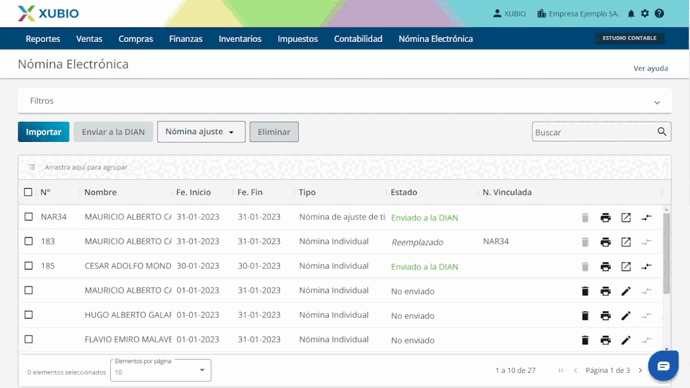Image resolution: width=690 pixels, height=388 pixels.
Task: Open the Contabilidad menu
Action: tap(358, 39)
